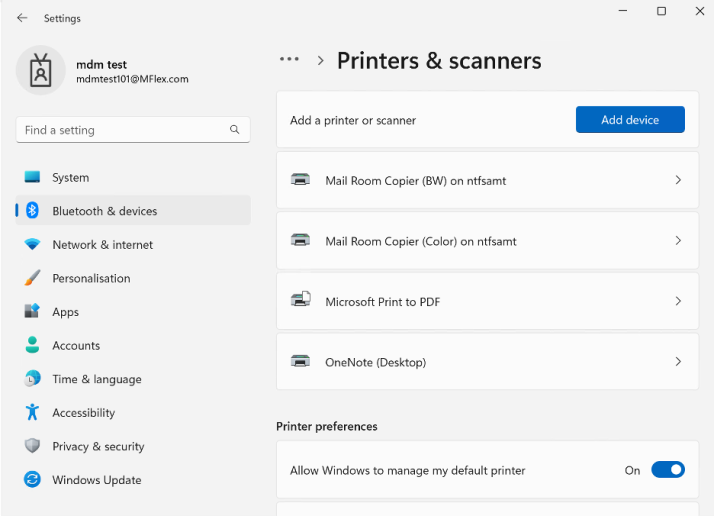714x516 pixels.
Task: Open Personalisation category
Action: [133, 278]
